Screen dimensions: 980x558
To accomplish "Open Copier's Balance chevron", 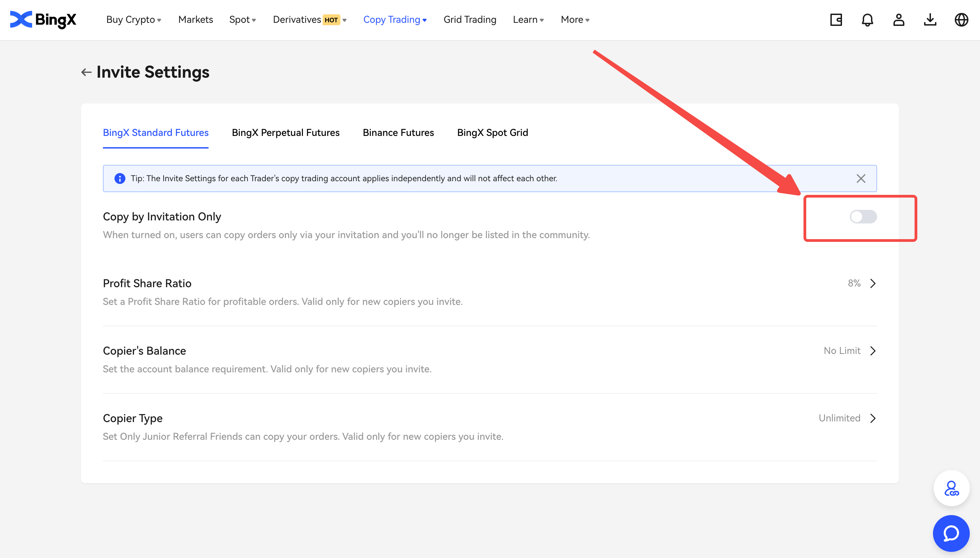I will 873,351.
